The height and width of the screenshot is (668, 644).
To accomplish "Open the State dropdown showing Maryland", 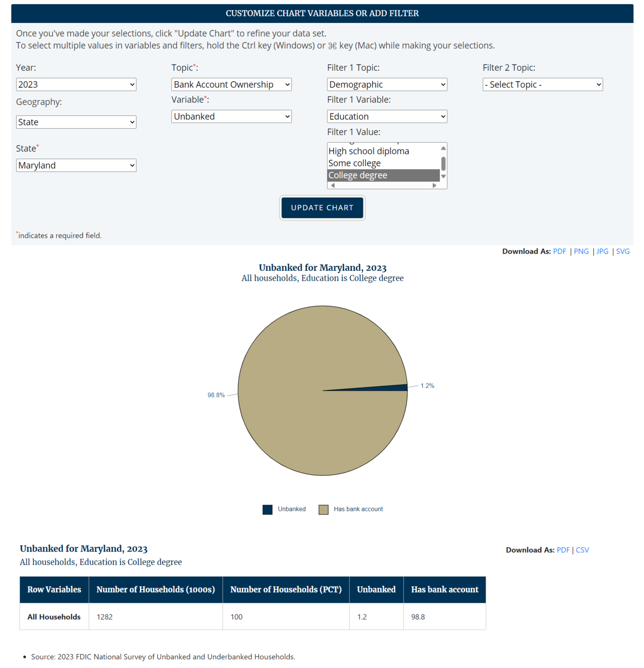I will (x=76, y=165).
